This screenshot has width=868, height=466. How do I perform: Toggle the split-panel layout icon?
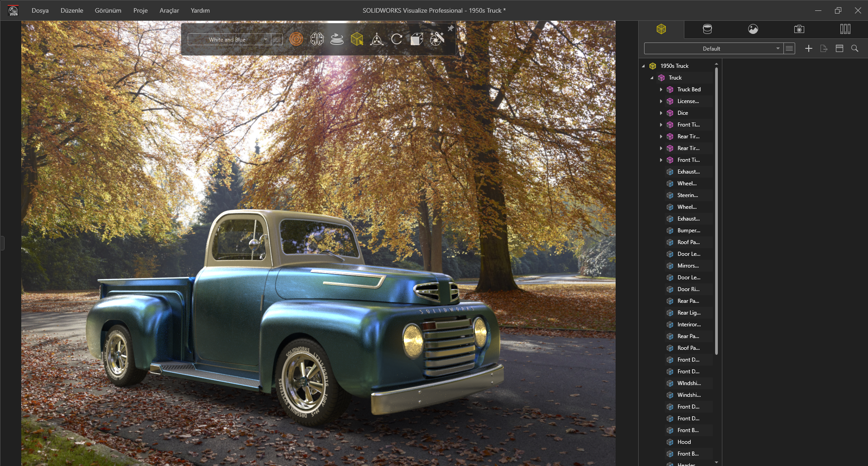tap(839, 48)
